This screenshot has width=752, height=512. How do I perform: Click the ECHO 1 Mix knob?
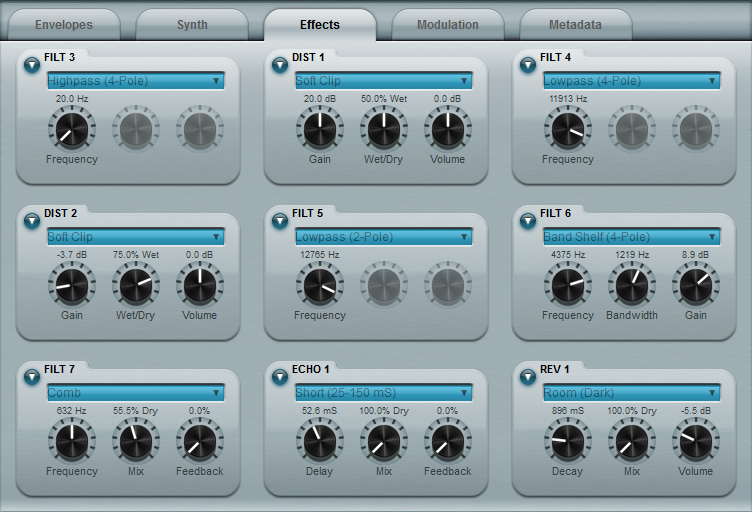(x=384, y=441)
